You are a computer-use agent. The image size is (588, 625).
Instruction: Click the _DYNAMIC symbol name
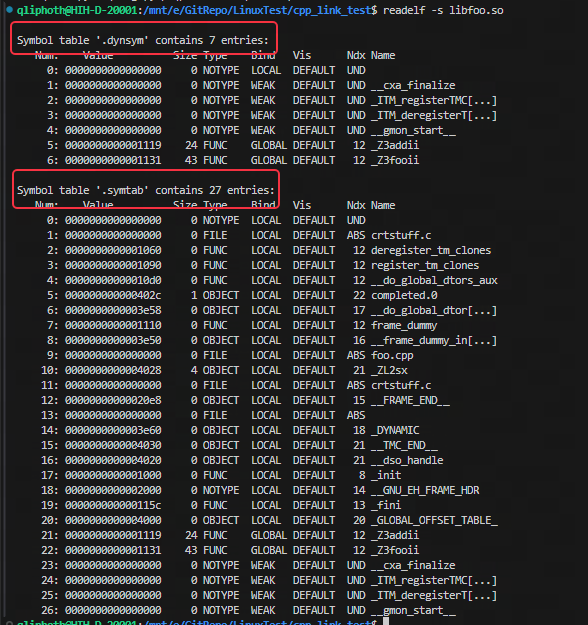(395, 430)
